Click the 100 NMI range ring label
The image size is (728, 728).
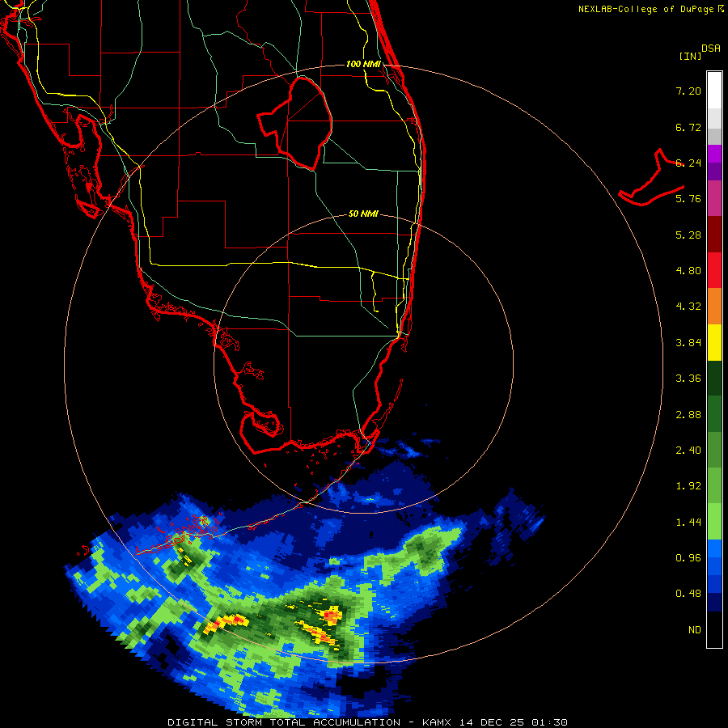[x=363, y=64]
